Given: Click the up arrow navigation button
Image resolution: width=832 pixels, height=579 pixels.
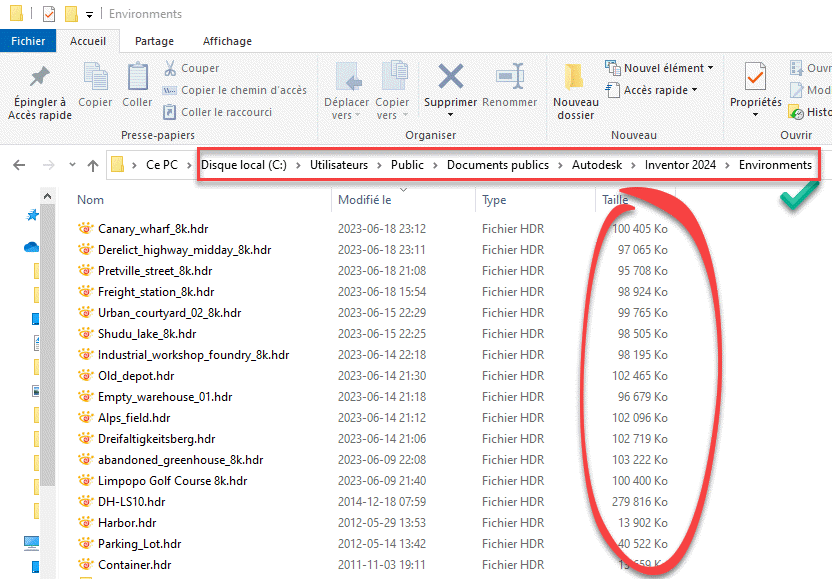Looking at the screenshot, I should (x=93, y=165).
